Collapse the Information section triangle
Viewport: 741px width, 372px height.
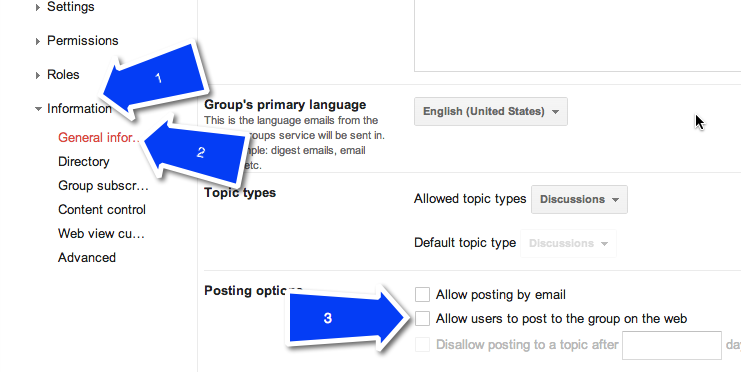(x=38, y=109)
